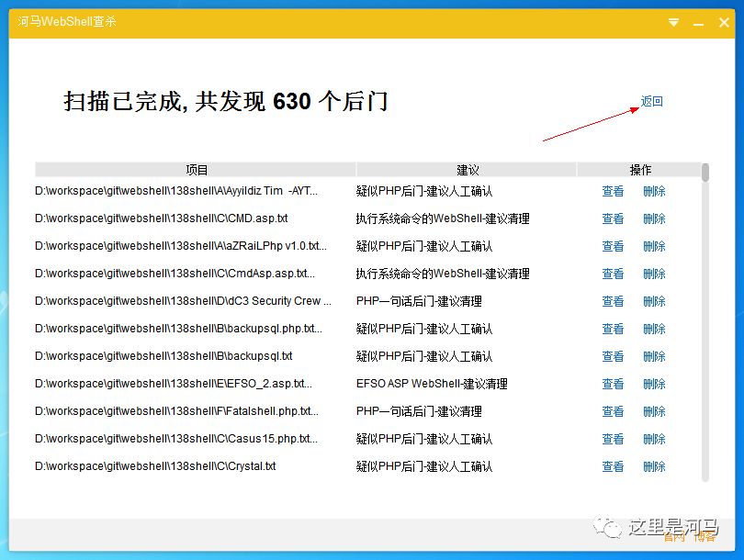The width and height of the screenshot is (744, 560).
Task: Delete the backupsql.php.txt file
Action: pos(654,329)
